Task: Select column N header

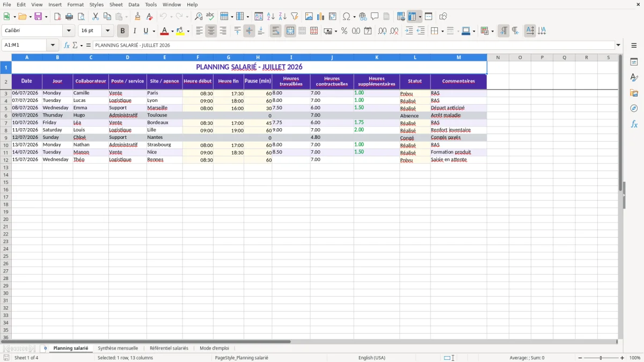Action: pos(498,57)
